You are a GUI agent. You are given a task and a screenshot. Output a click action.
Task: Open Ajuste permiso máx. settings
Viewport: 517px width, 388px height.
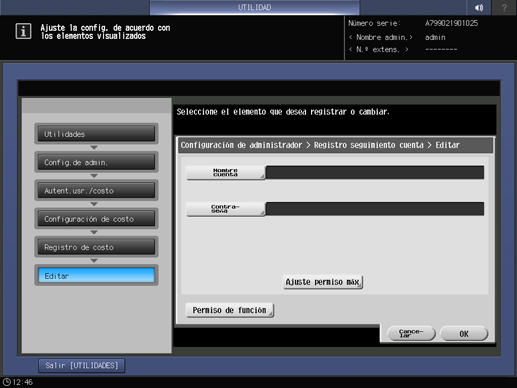tap(323, 282)
